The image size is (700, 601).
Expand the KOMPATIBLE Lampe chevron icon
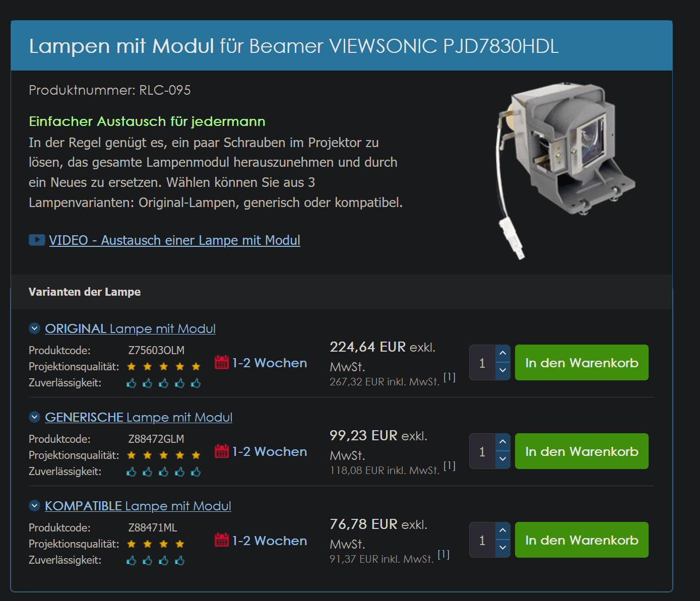(x=34, y=506)
